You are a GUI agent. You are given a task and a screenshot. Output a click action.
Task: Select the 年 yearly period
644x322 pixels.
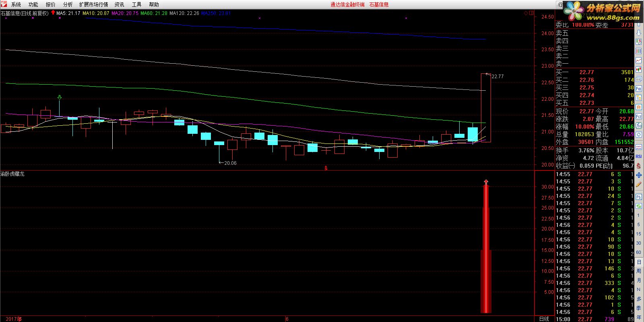(x=639, y=317)
